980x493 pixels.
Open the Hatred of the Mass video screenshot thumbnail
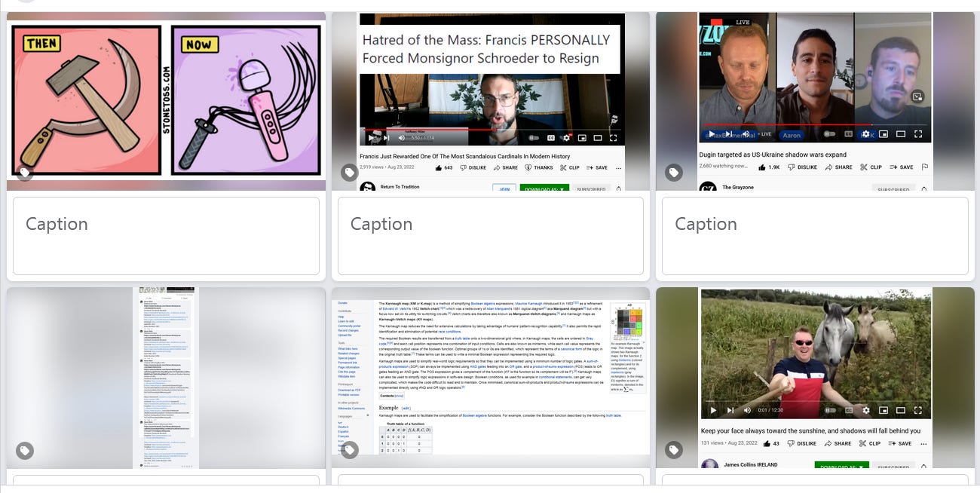(x=491, y=101)
